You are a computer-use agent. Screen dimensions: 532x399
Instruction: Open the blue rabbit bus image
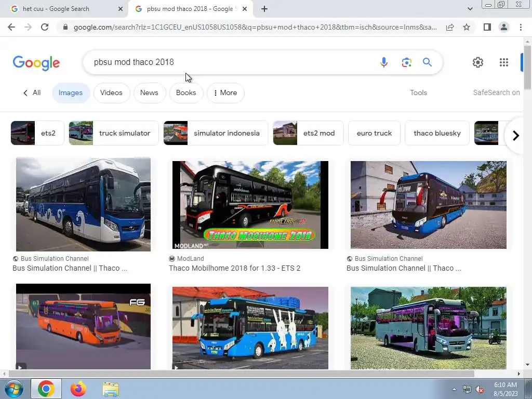(250, 328)
